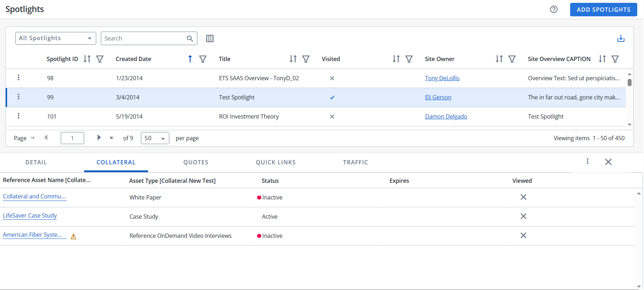Switch to the QUICK LINKS tab

276,162
